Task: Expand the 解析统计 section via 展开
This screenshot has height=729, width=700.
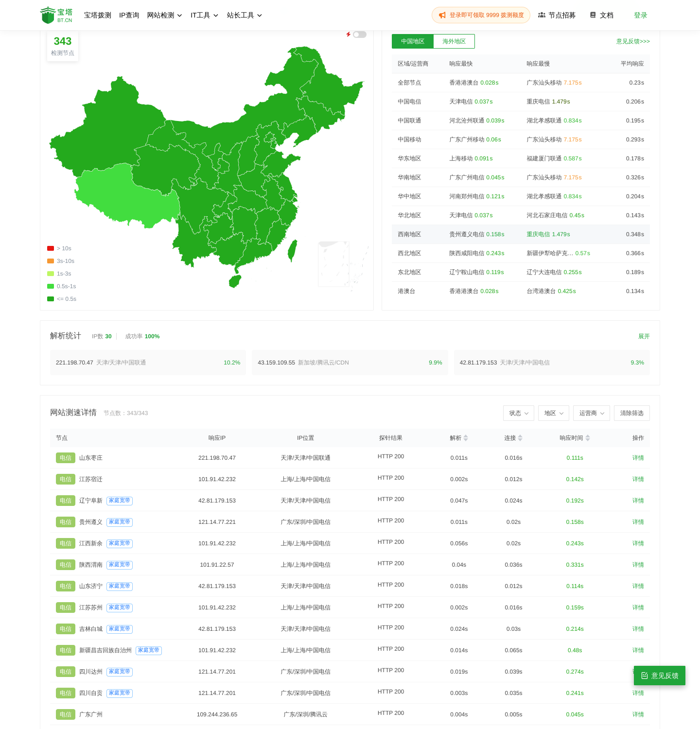Action: click(x=644, y=336)
